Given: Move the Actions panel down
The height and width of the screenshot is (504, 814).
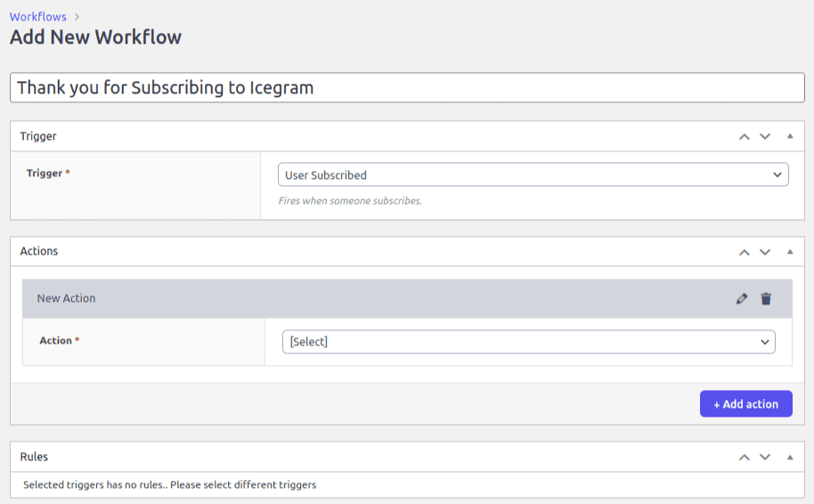Looking at the screenshot, I should 765,252.
